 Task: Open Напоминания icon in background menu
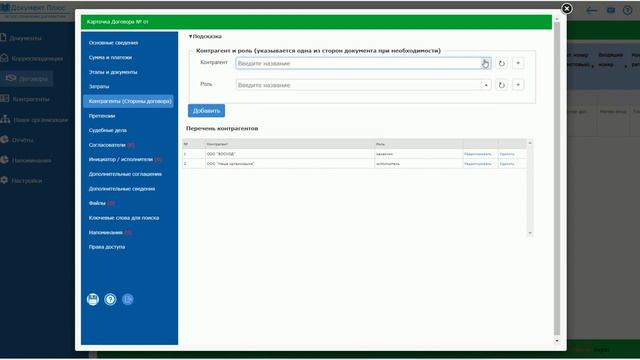4,160
